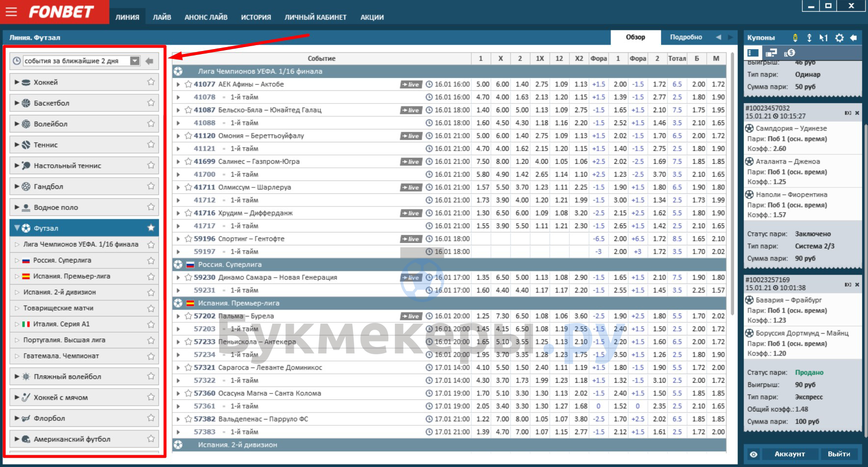This screenshot has height=467, width=868.
Task: Open Португалия. Высшая лига league
Action: point(64,340)
